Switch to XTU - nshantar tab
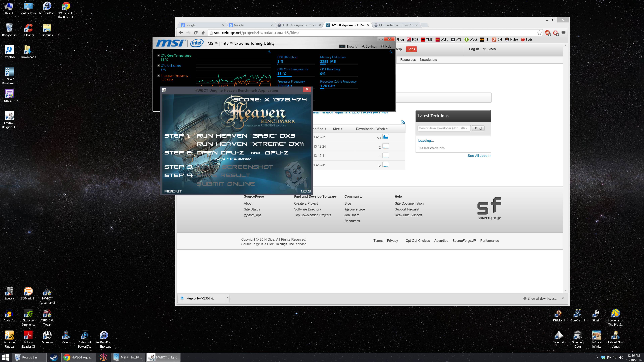 click(395, 25)
